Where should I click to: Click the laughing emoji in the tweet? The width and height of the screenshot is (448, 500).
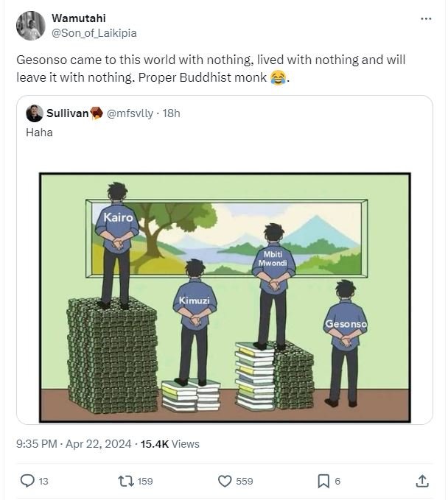[278, 77]
